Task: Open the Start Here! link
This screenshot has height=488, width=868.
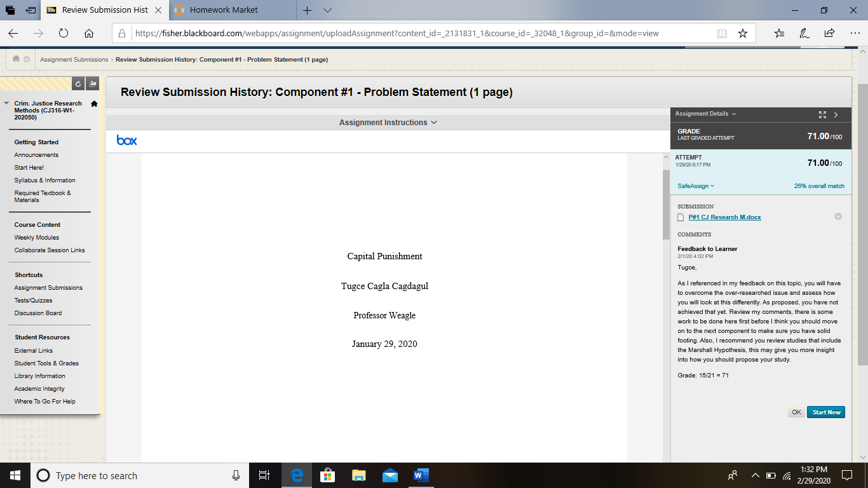Action: coord(29,168)
